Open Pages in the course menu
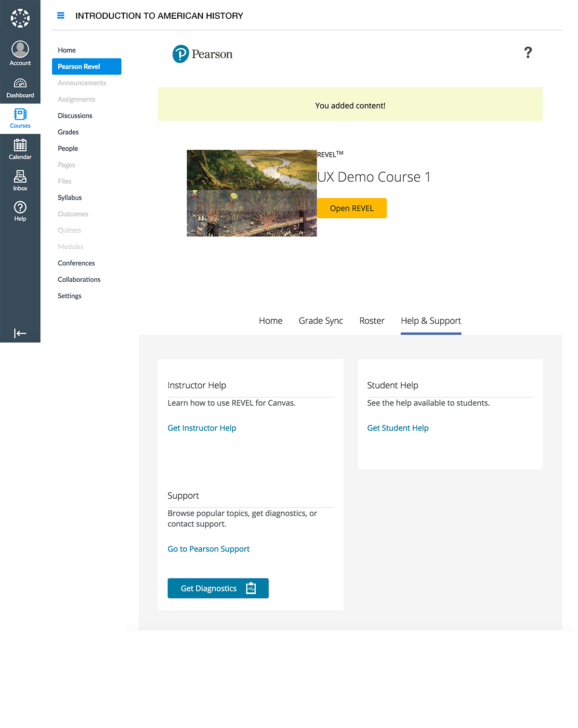 pyautogui.click(x=66, y=165)
